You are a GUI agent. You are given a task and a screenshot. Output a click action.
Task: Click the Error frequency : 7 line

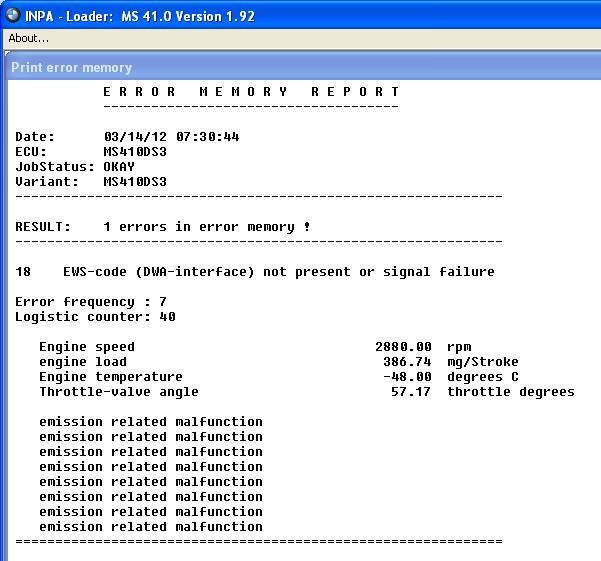tap(91, 302)
